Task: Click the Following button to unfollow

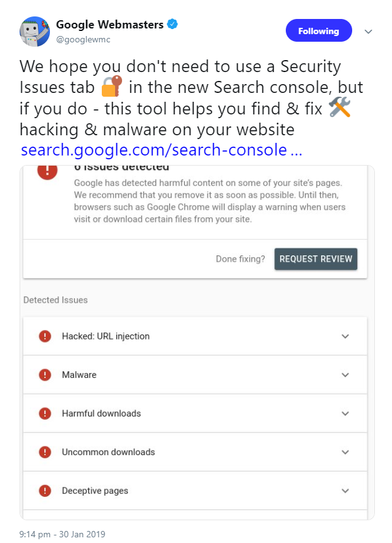Action: tap(319, 30)
